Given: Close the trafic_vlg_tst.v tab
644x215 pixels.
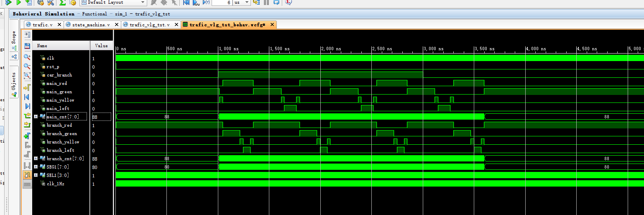Looking at the screenshot, I should [176, 25].
